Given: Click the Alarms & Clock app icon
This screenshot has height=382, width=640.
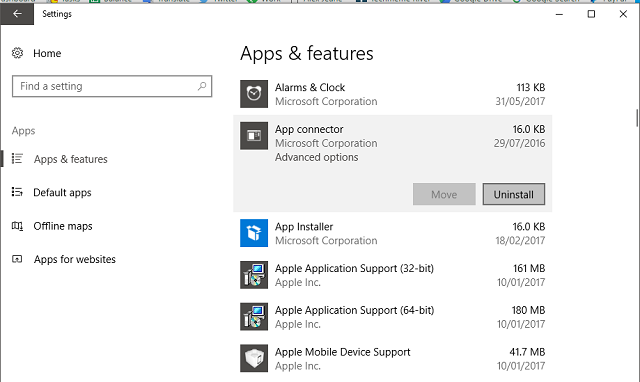Looking at the screenshot, I should click(254, 94).
